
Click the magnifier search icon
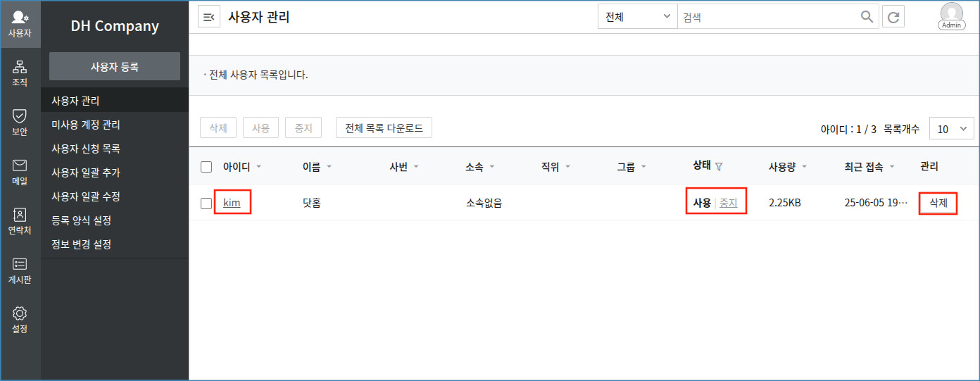coord(867,17)
